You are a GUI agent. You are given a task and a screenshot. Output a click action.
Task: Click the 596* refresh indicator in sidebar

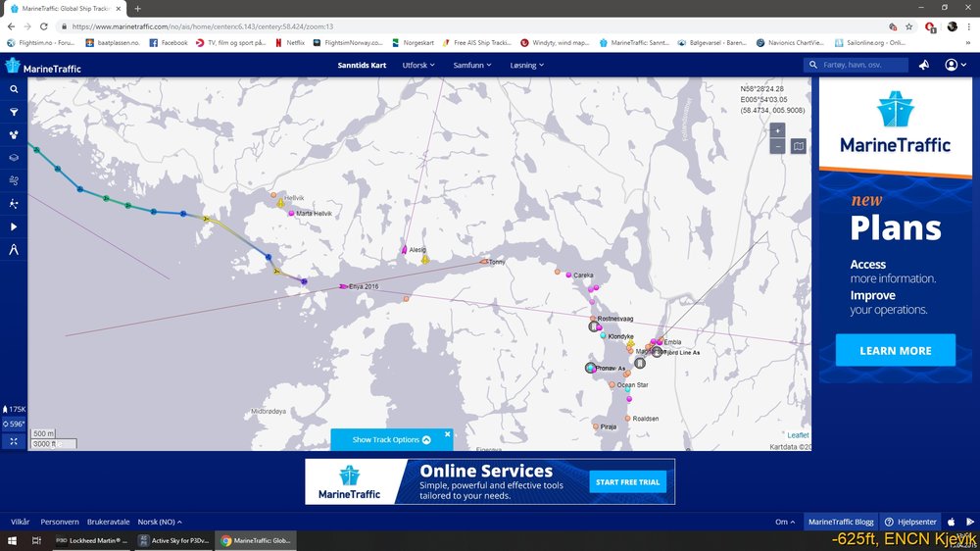[14, 425]
